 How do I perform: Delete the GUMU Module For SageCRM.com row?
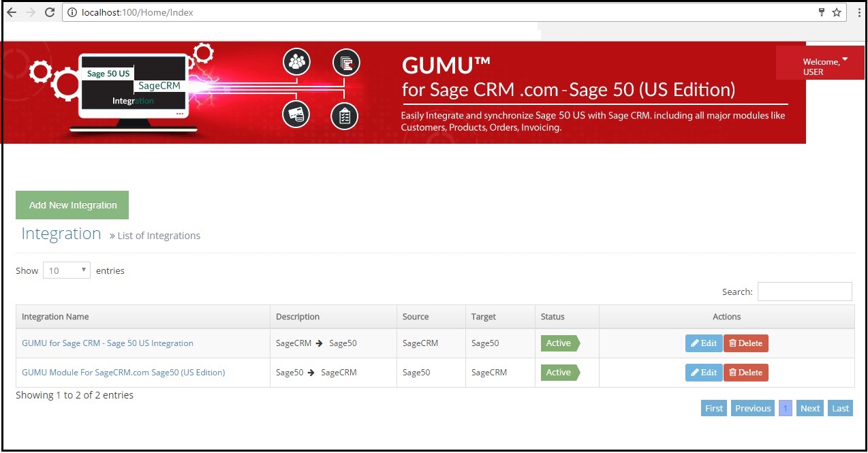point(746,373)
